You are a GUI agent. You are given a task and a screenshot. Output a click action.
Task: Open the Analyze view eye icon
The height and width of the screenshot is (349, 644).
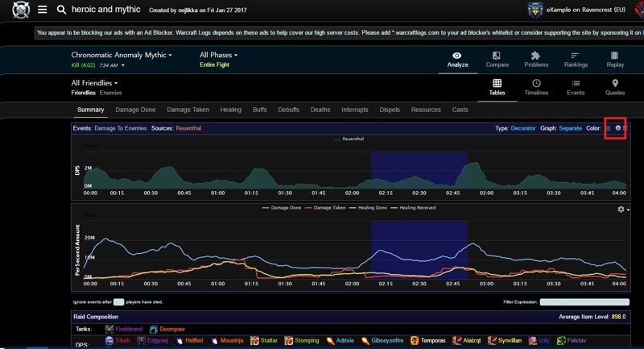pos(457,56)
